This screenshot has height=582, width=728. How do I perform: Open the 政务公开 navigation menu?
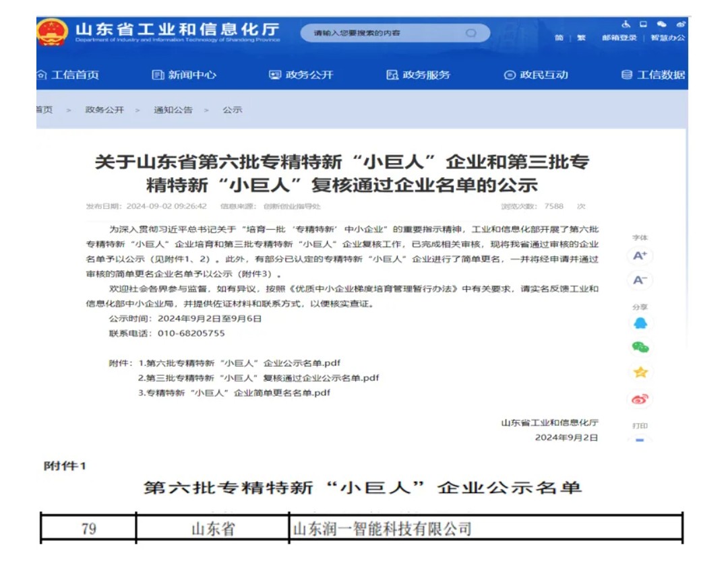tap(301, 75)
